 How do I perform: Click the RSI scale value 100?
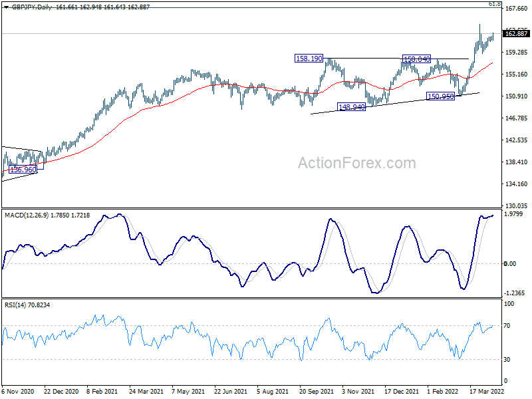point(509,304)
